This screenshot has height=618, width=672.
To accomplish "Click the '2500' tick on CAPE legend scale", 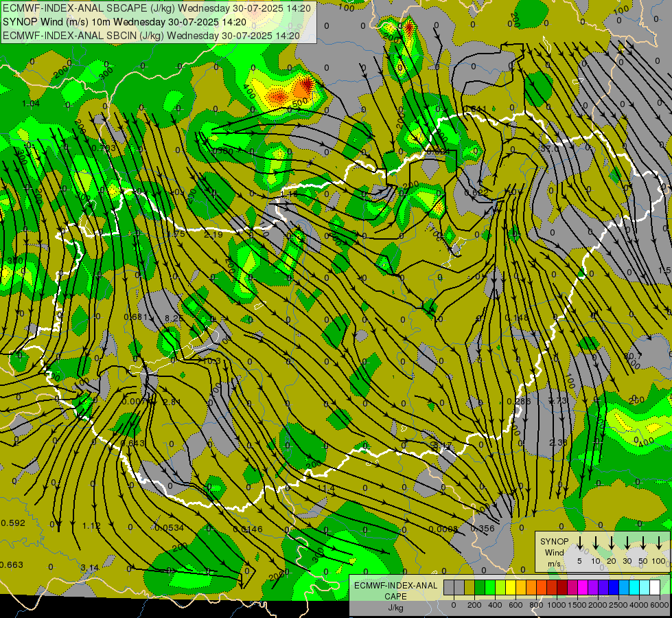I will coord(618,605).
